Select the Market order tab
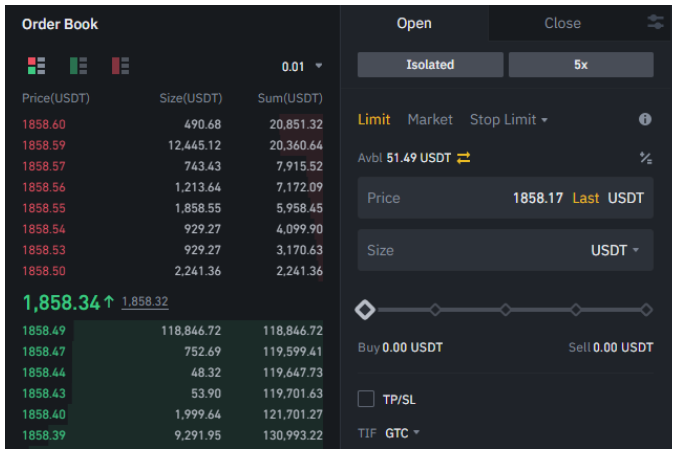The image size is (677, 453). pyautogui.click(x=430, y=120)
